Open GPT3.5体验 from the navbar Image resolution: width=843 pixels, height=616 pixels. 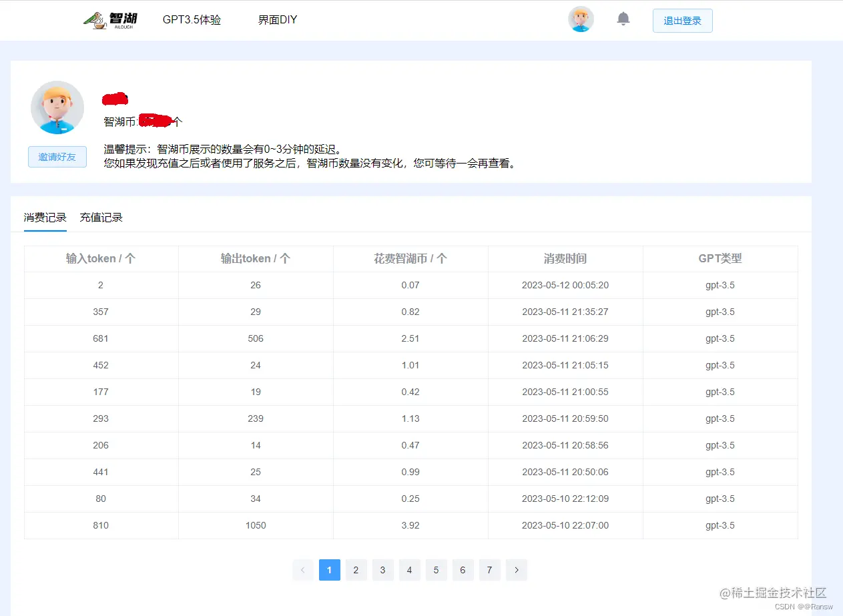(x=192, y=19)
